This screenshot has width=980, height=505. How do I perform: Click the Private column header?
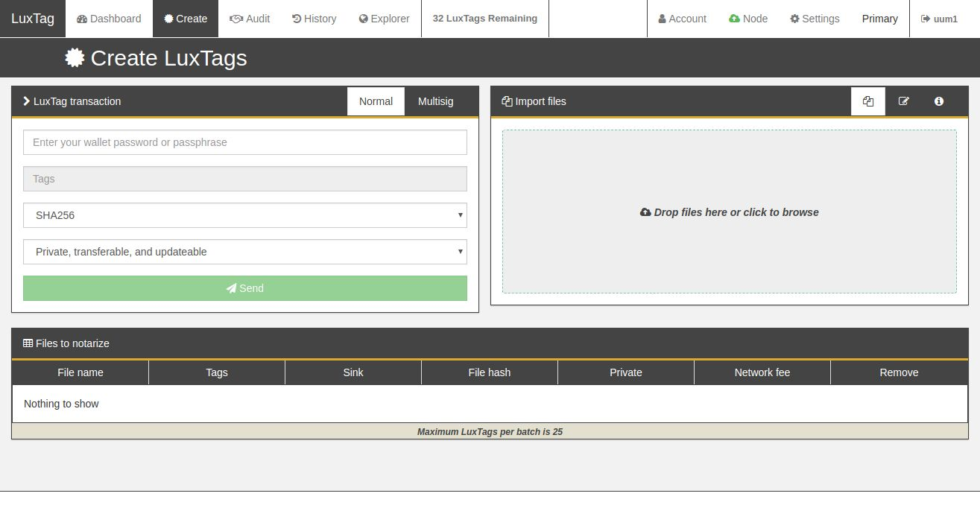pyautogui.click(x=626, y=372)
